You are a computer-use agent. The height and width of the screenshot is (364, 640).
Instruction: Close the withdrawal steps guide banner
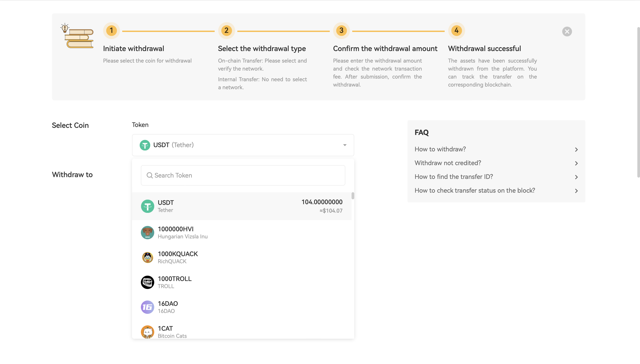pos(567,32)
